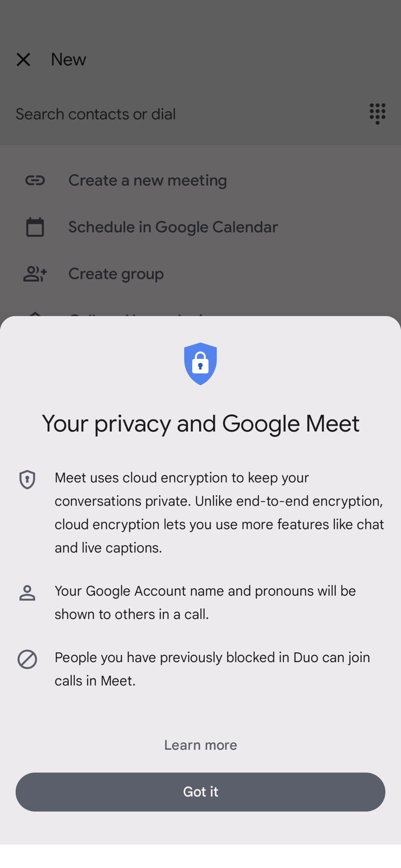Tap the add-people group icon
This screenshot has height=868, width=401.
pos(35,274)
